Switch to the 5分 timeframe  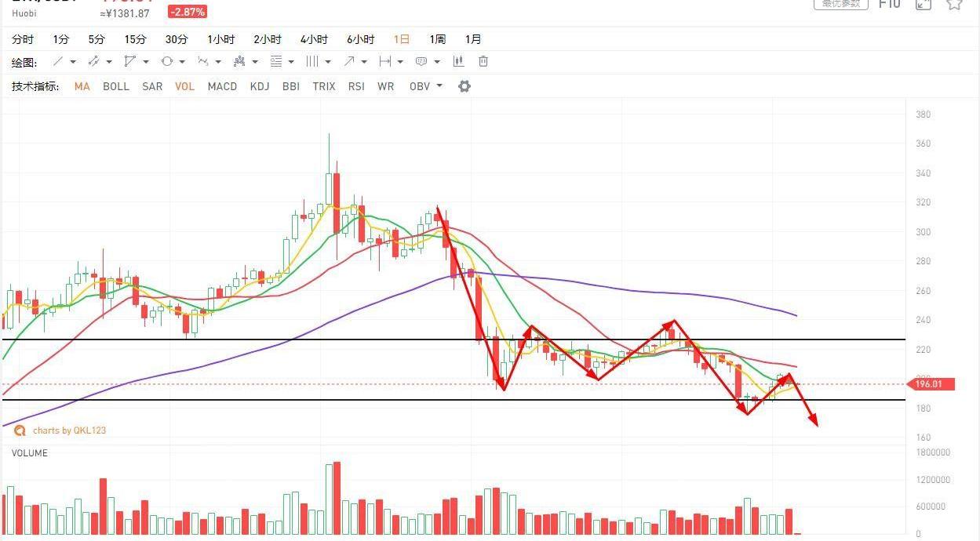pyautogui.click(x=97, y=39)
